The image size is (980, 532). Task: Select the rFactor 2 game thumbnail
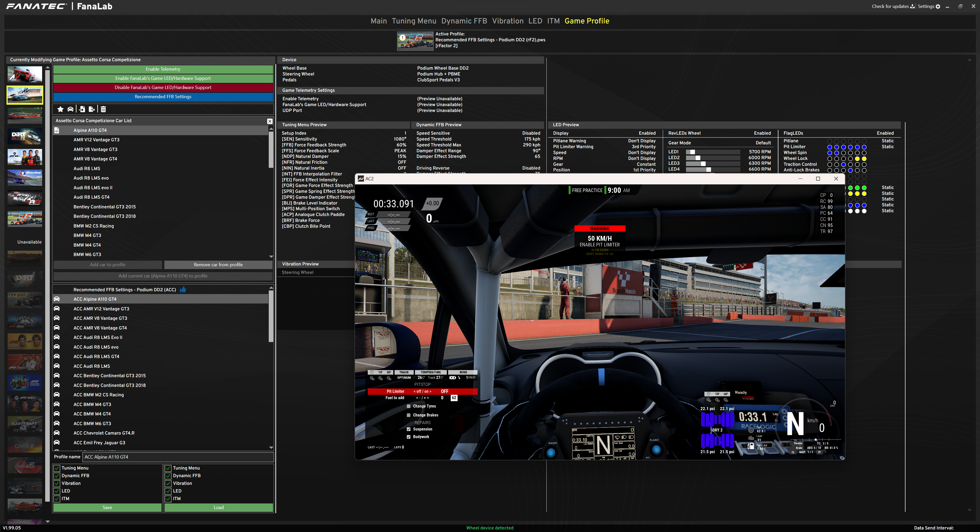(25, 219)
